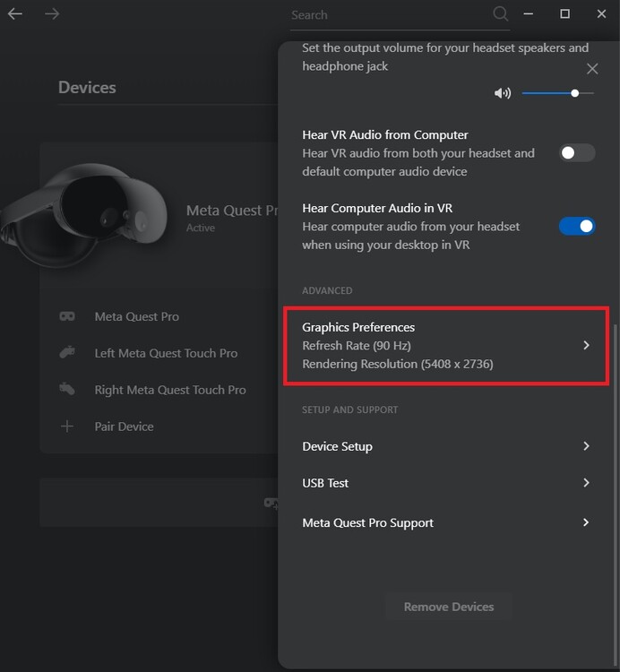Select Left Meta Quest Touch Pro

(x=166, y=353)
